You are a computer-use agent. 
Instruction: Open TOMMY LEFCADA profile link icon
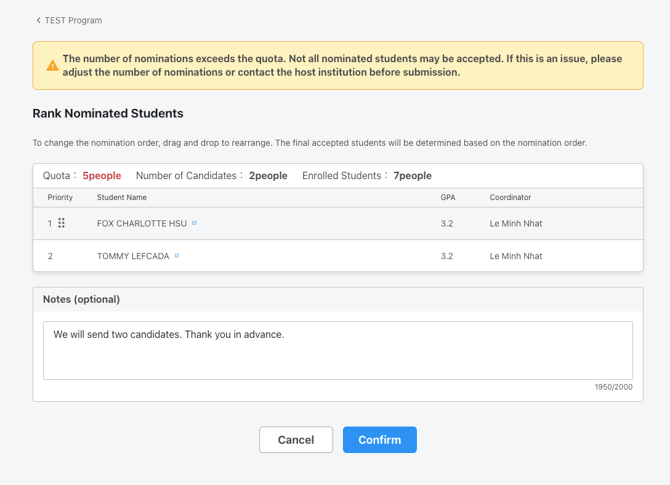(x=177, y=256)
